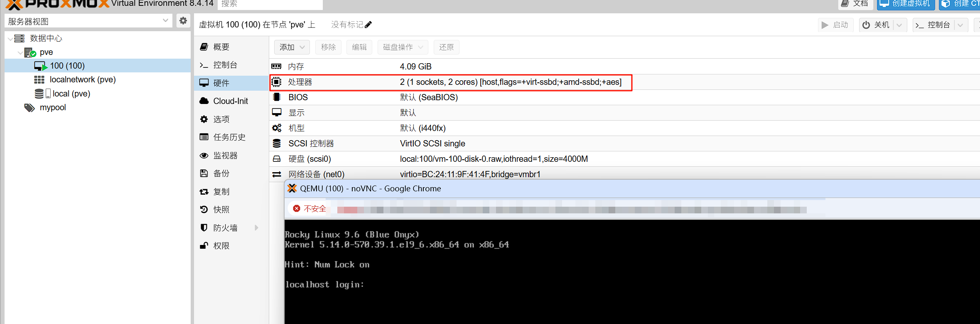Click the mypool tag icon in tree

tap(29, 108)
